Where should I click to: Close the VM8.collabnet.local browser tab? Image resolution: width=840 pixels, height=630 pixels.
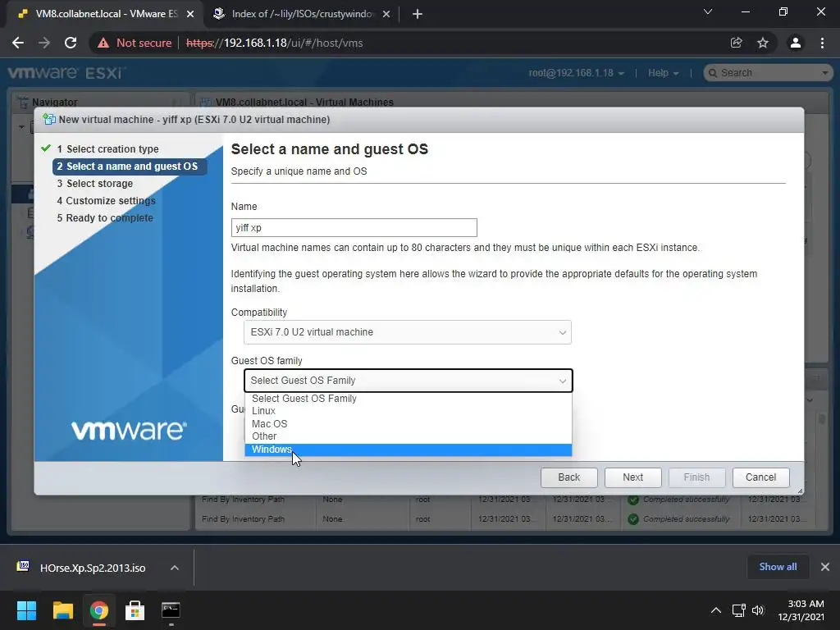(x=190, y=15)
